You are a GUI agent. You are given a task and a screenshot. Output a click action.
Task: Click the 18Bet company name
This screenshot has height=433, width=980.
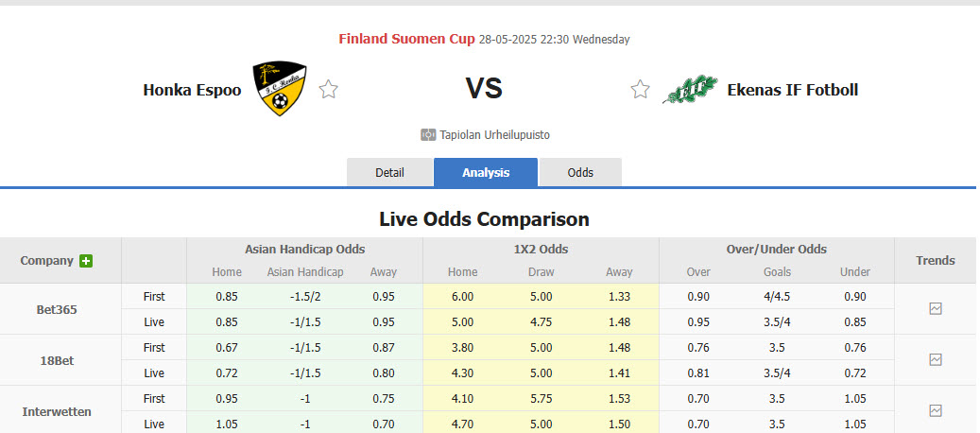pos(57,360)
